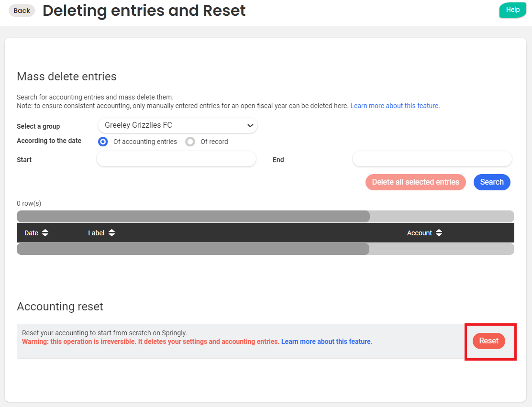Click the Account column header
The image size is (532, 407).
pyautogui.click(x=419, y=233)
